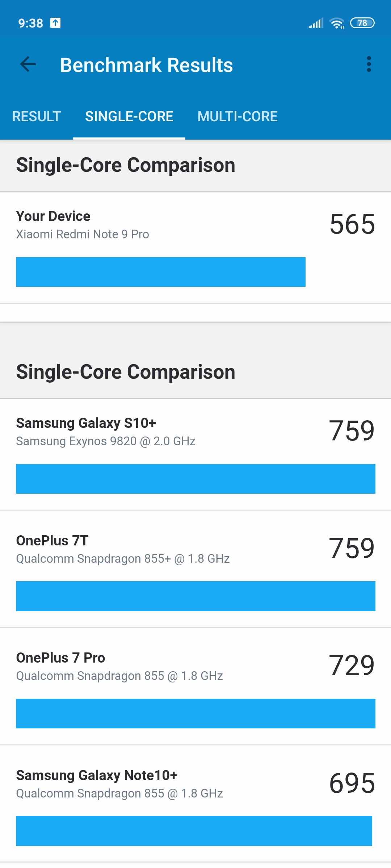Tap the Your Device score bar
This screenshot has width=391, height=868.
[161, 272]
